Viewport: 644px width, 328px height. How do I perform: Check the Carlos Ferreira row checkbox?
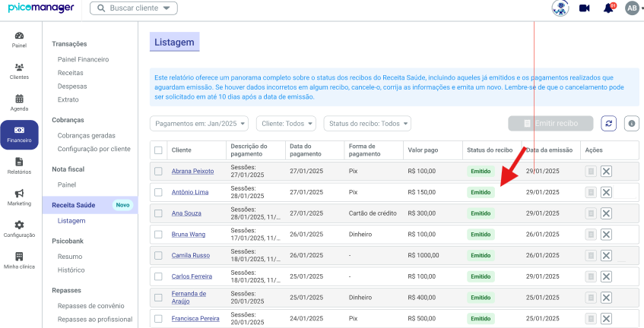coord(158,276)
